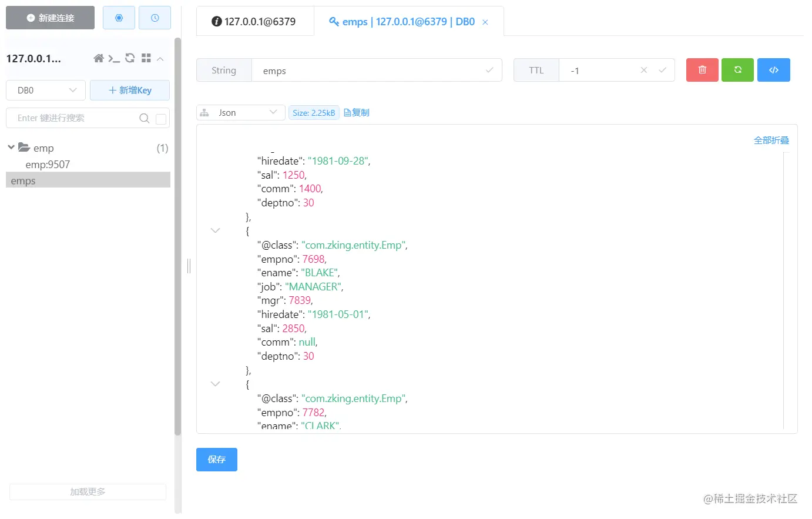Refresh the connection using sidebar refresh icon
Viewport: 812px width, 519px height.
click(x=130, y=58)
